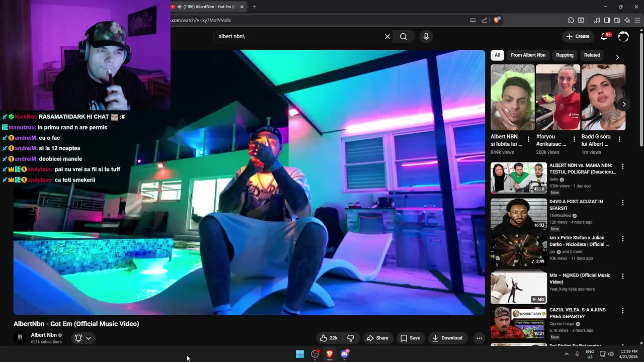
Task: Open more actions for the NBN poligraf video
Action: point(623,166)
